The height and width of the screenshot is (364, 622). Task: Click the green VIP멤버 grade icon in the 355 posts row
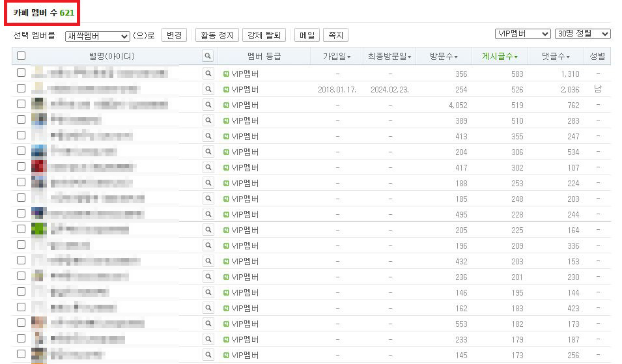point(227,136)
